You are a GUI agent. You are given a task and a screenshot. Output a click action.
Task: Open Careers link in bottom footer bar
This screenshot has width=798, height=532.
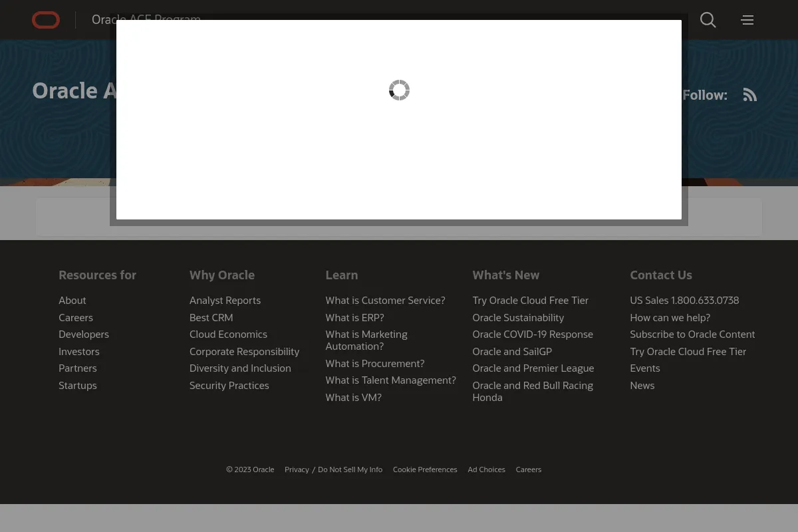tap(529, 469)
